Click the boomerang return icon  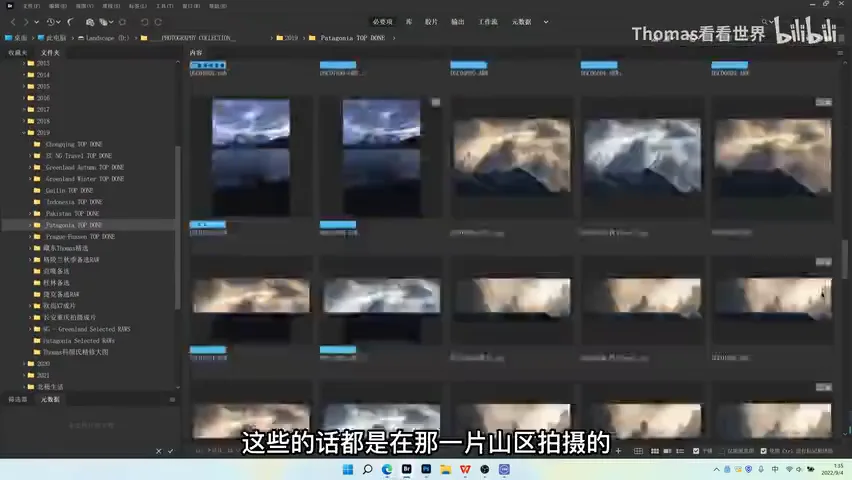click(x=71, y=22)
